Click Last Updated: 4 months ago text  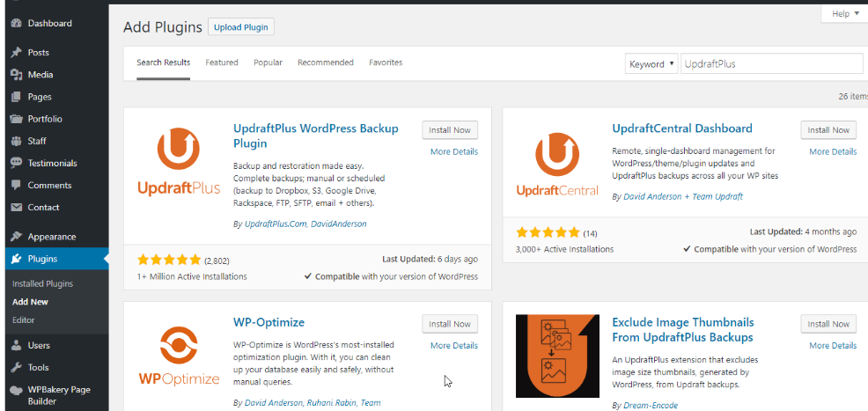point(803,231)
